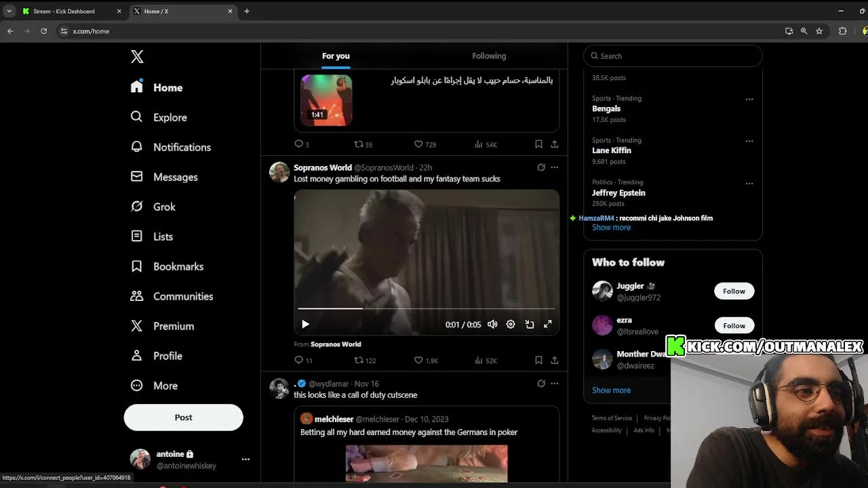Open the 1:41 video thumbnail
Screen dimensions: 868x488
[326, 100]
